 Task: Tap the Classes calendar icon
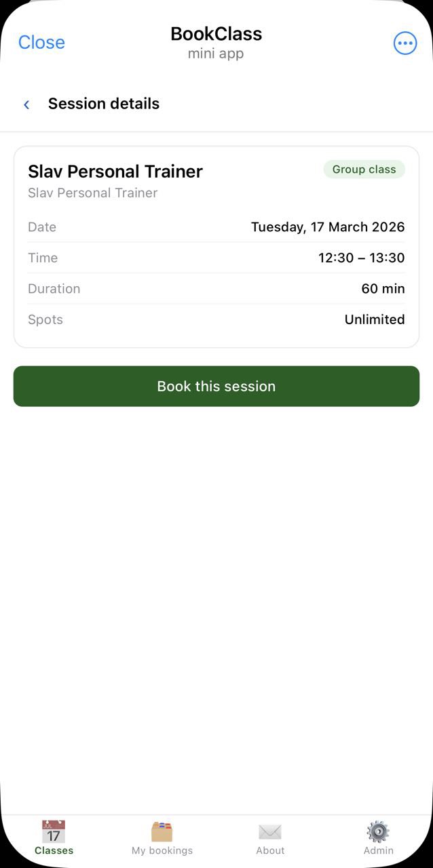(54, 832)
